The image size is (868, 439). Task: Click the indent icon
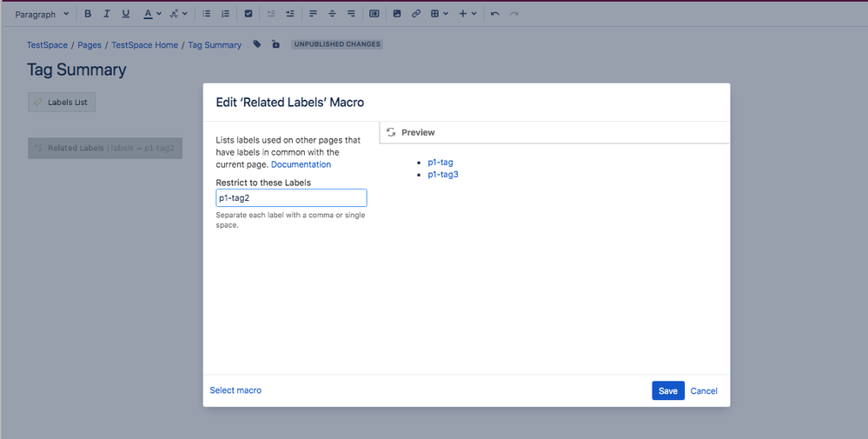[290, 13]
